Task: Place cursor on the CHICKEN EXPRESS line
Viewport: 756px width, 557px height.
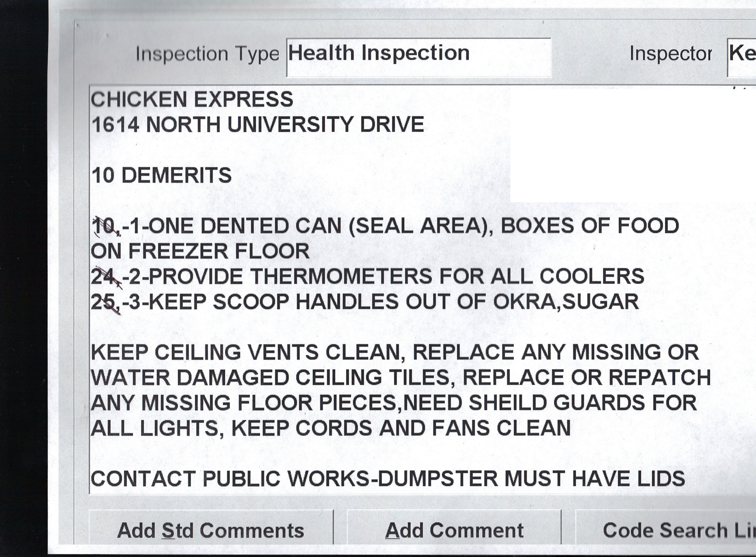Action: [x=192, y=99]
